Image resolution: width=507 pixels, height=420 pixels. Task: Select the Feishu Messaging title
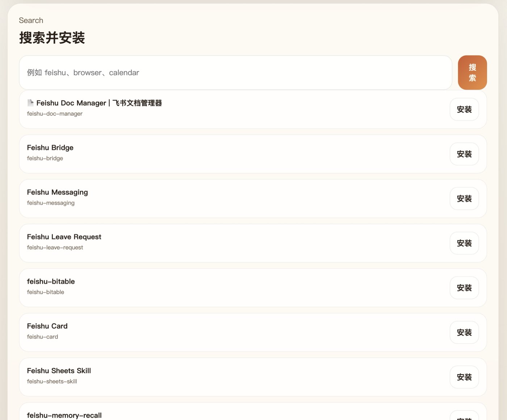click(x=57, y=192)
